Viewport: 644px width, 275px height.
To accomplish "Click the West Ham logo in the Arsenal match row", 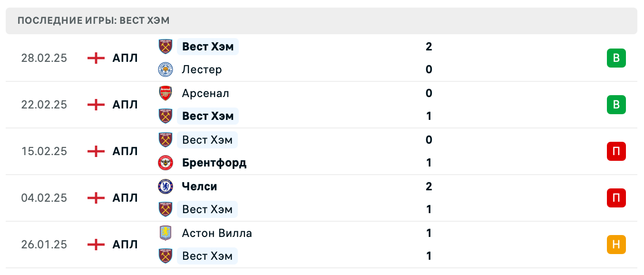I will tap(166, 116).
